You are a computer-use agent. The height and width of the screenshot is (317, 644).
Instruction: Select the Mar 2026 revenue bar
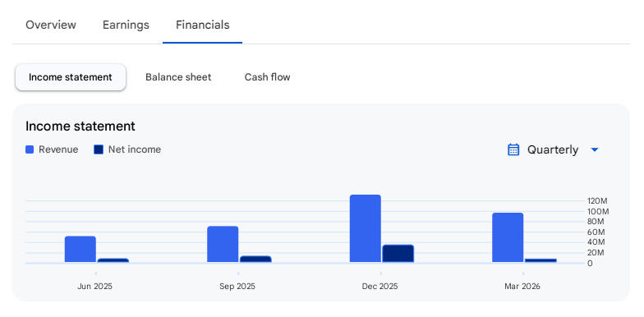coord(508,237)
